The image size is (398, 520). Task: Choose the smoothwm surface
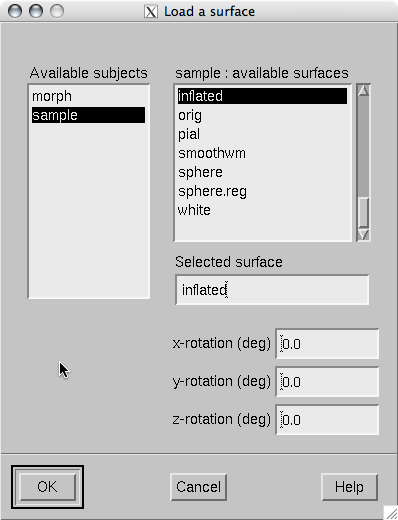[x=262, y=153]
